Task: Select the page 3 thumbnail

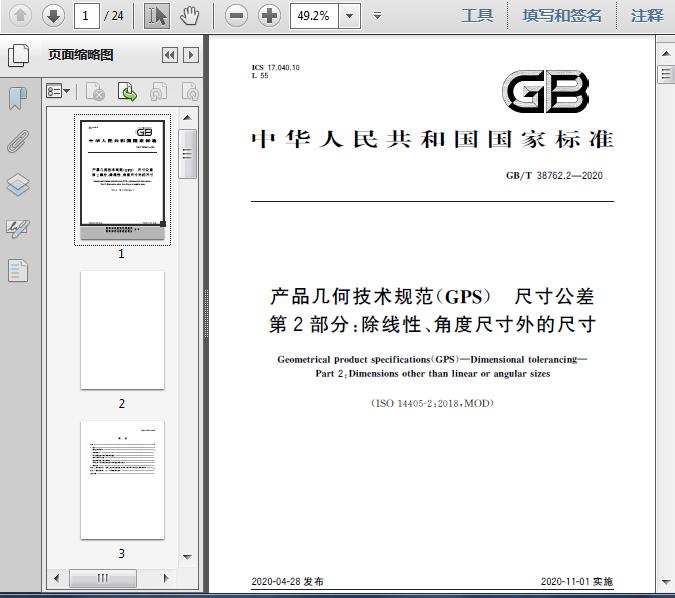Action: pos(122,480)
